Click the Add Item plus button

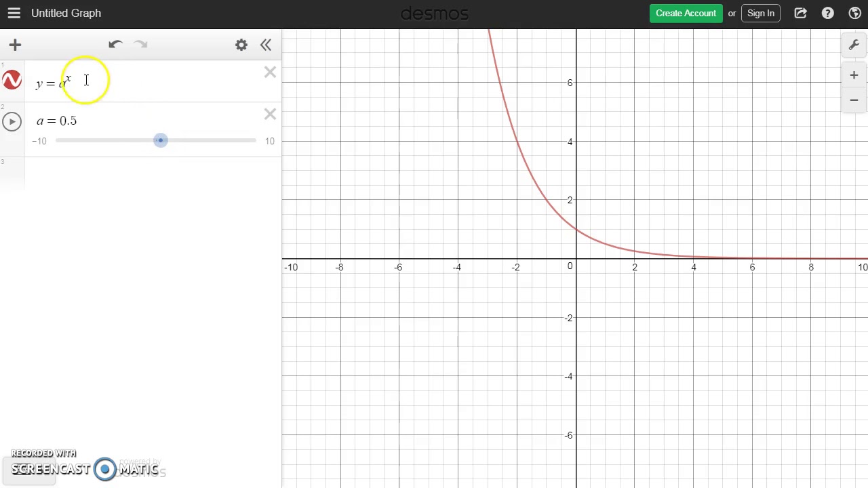(x=15, y=45)
